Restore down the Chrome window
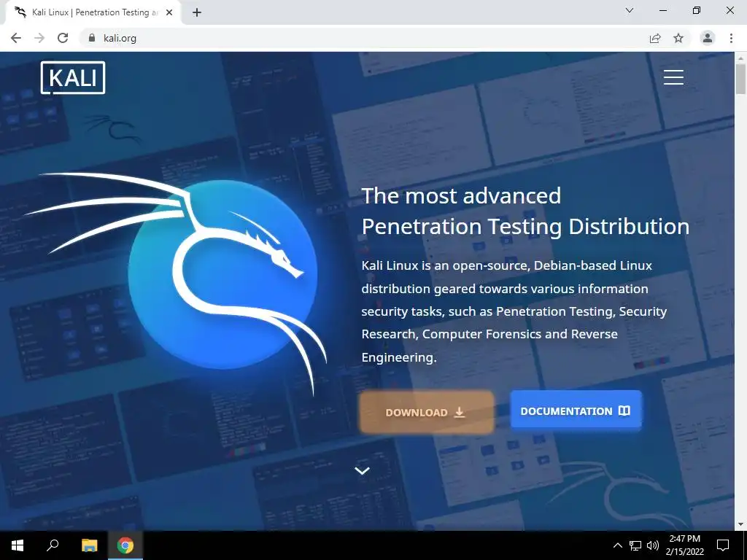This screenshot has height=560, width=747. pyautogui.click(x=697, y=10)
